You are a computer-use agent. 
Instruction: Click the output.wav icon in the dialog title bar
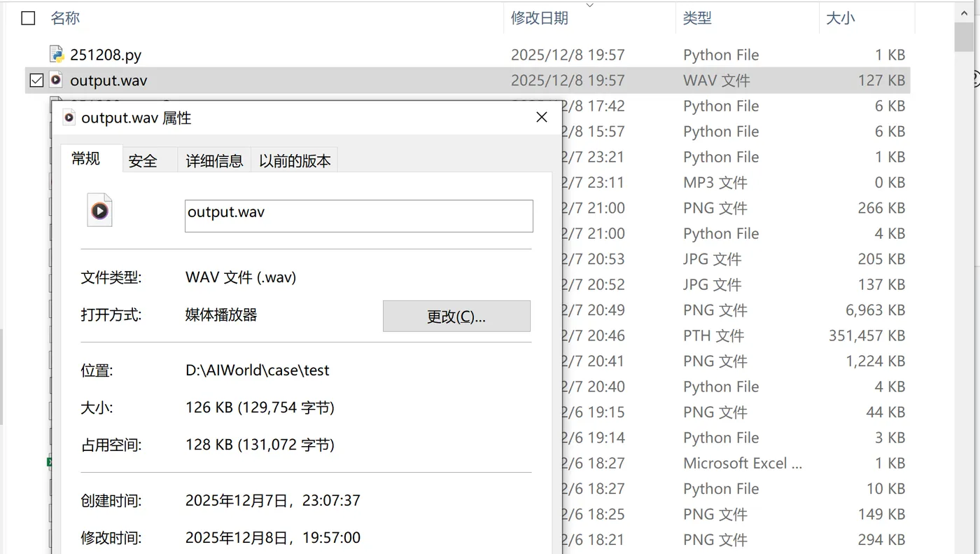[69, 118]
